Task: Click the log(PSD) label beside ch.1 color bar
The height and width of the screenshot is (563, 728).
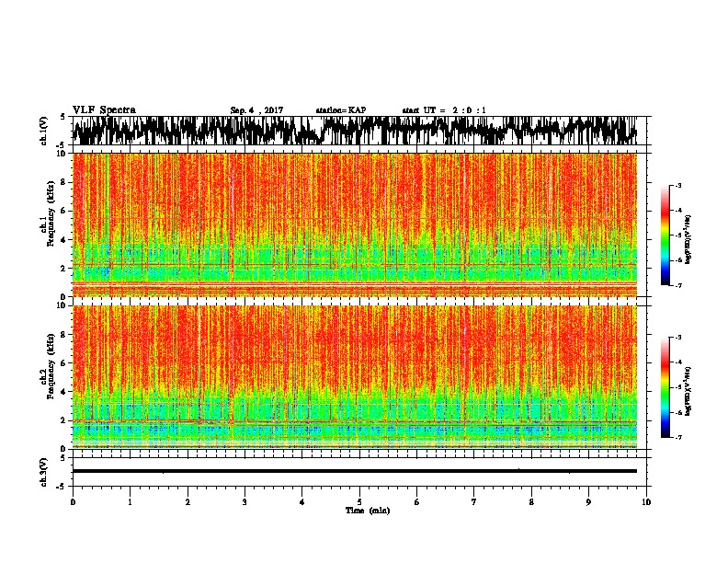Action: 688,239
